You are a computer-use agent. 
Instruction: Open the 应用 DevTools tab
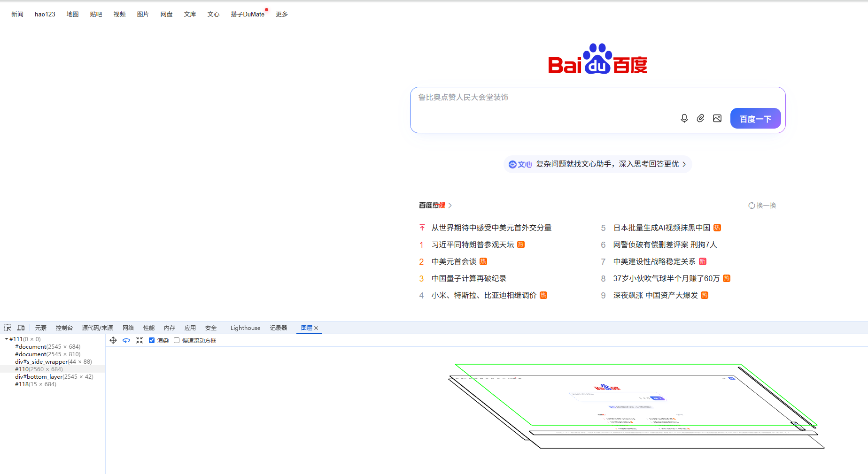(x=190, y=328)
